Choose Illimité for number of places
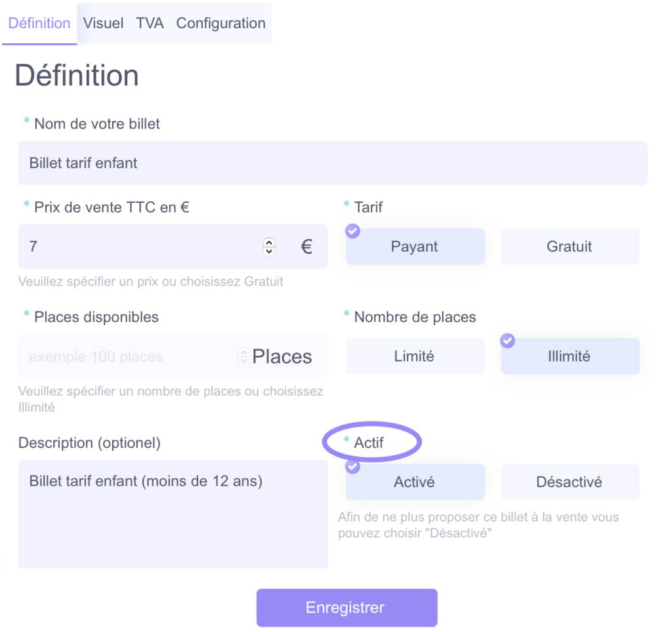This screenshot has height=632, width=672. (x=570, y=356)
